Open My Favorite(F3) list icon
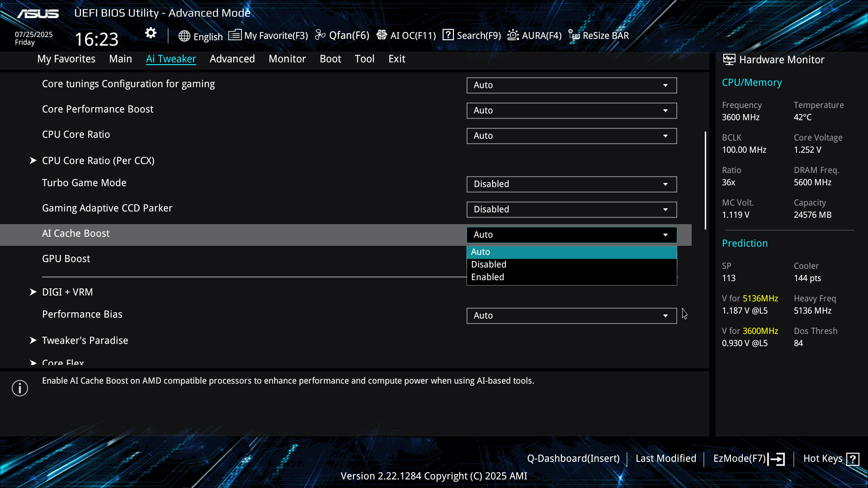The image size is (868, 488). (235, 35)
